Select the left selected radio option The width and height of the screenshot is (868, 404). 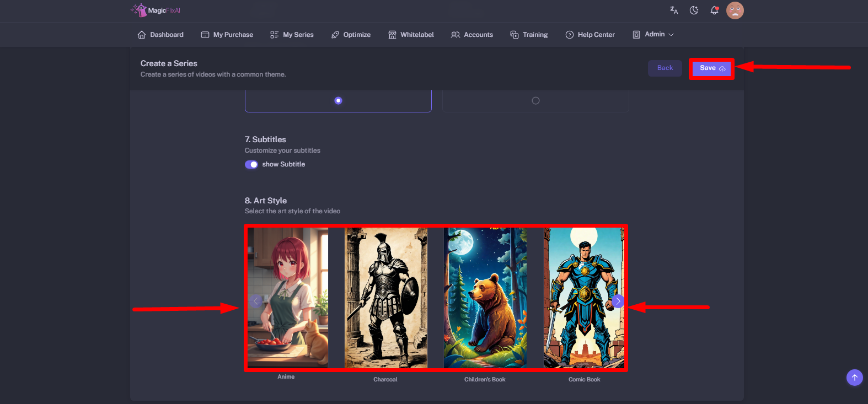(x=338, y=101)
